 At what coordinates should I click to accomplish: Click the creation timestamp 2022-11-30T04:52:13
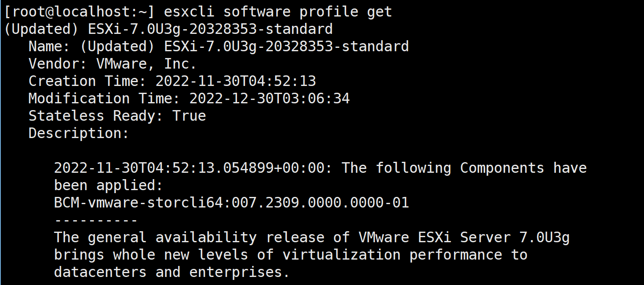[x=236, y=81]
